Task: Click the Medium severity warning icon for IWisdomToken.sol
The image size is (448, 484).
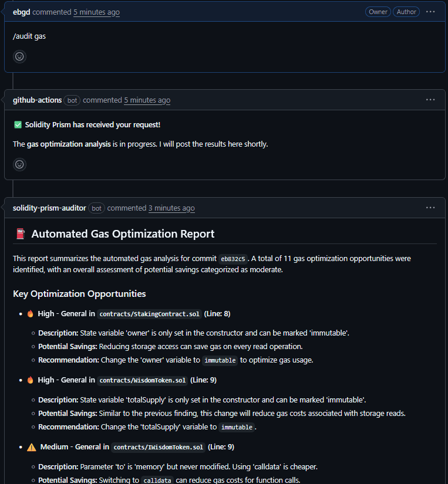Action: point(31,446)
